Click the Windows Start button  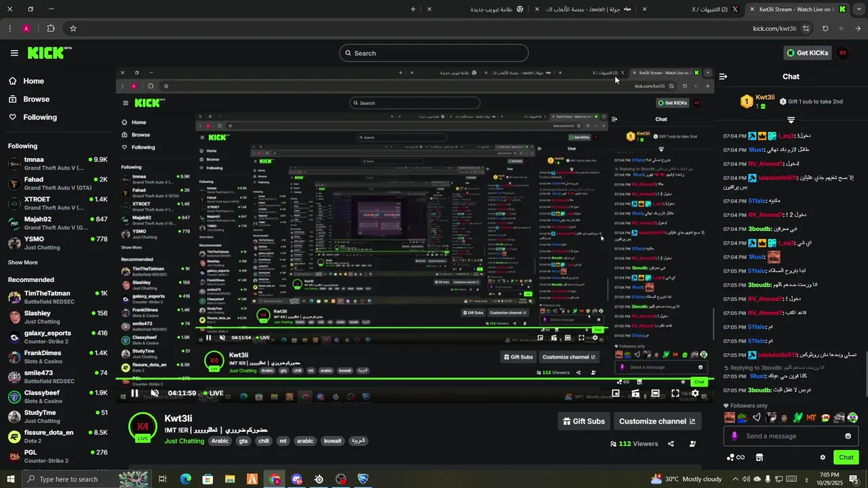coord(10,479)
